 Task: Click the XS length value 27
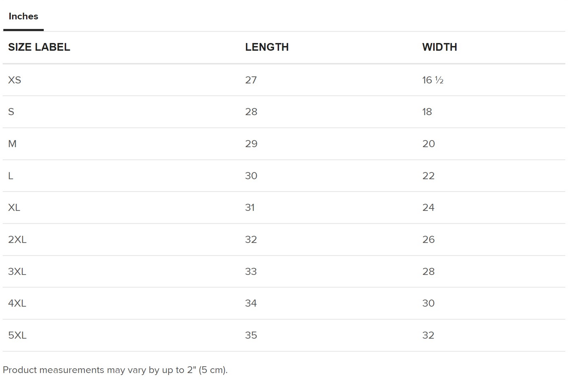click(251, 80)
